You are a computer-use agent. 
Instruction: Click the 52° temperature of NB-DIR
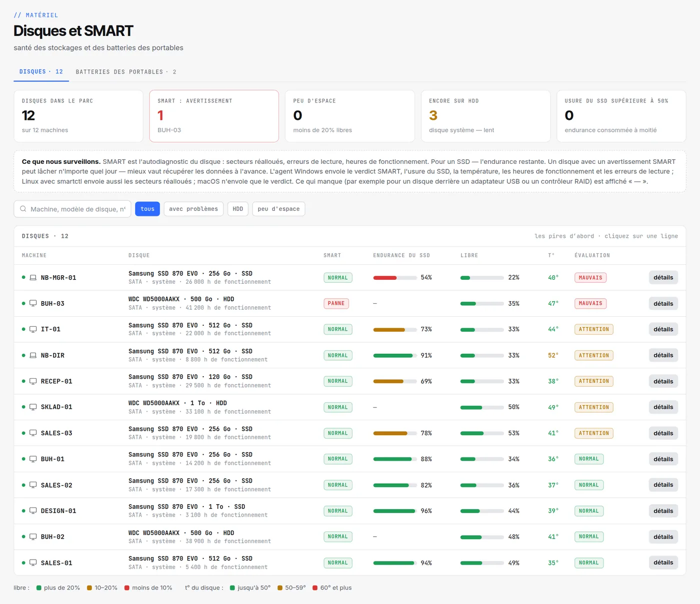[x=553, y=355]
